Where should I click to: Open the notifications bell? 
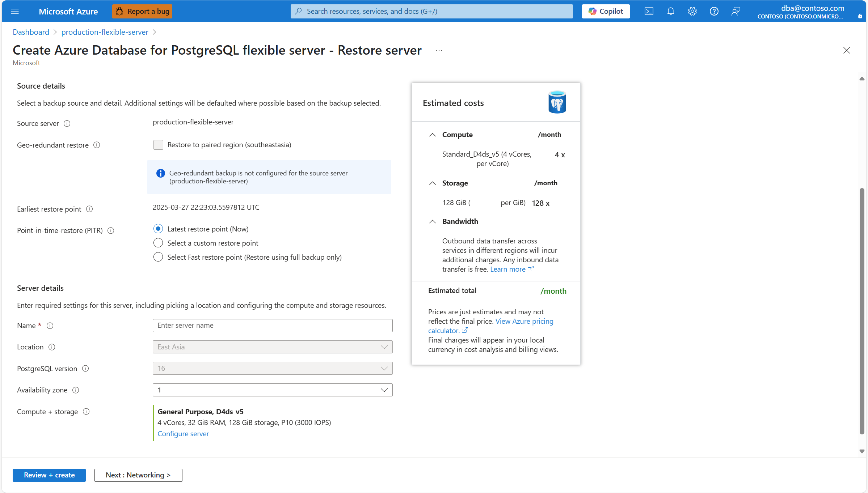[670, 11]
